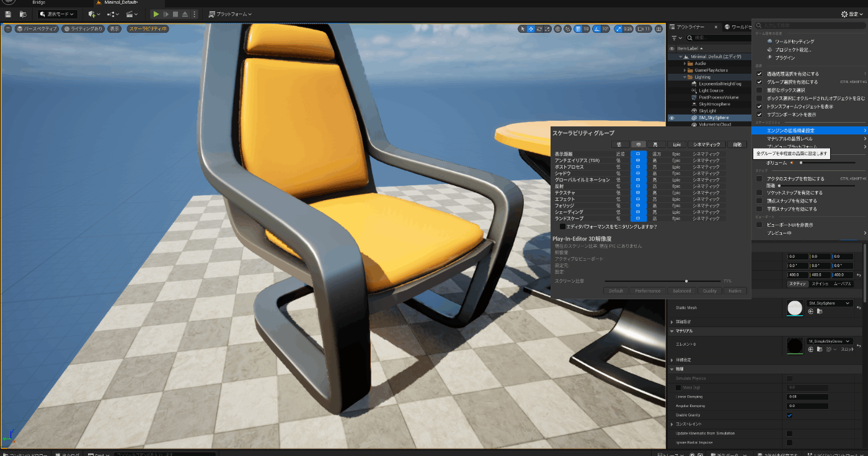The width and height of the screenshot is (868, 456).
Task: Toggle visibility eye for SM_SkySphere
Action: click(x=671, y=118)
